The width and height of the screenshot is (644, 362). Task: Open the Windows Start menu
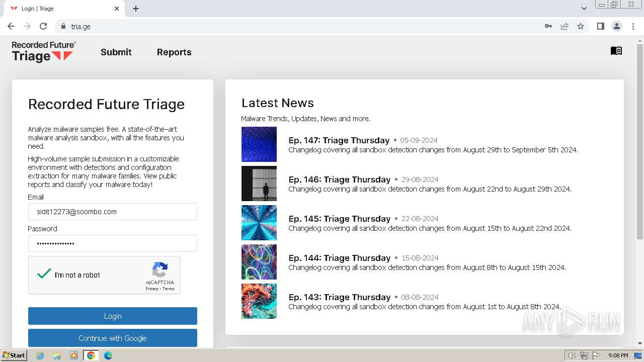point(14,355)
